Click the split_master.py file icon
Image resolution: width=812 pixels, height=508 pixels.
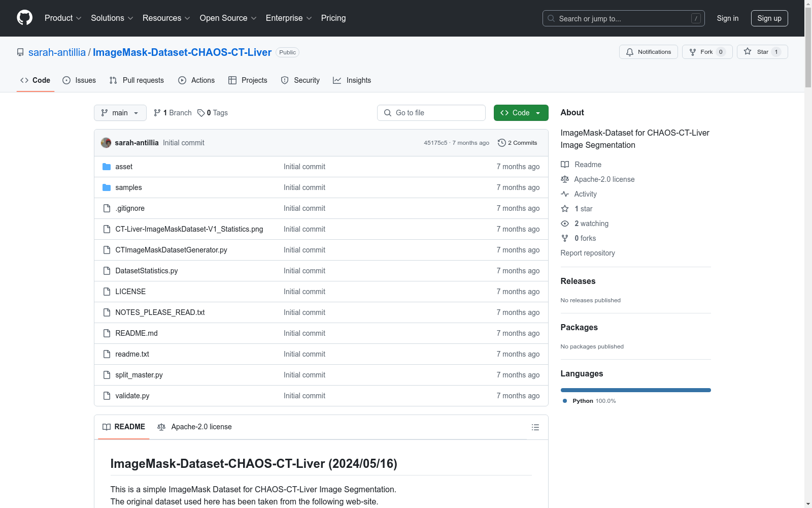(x=107, y=375)
